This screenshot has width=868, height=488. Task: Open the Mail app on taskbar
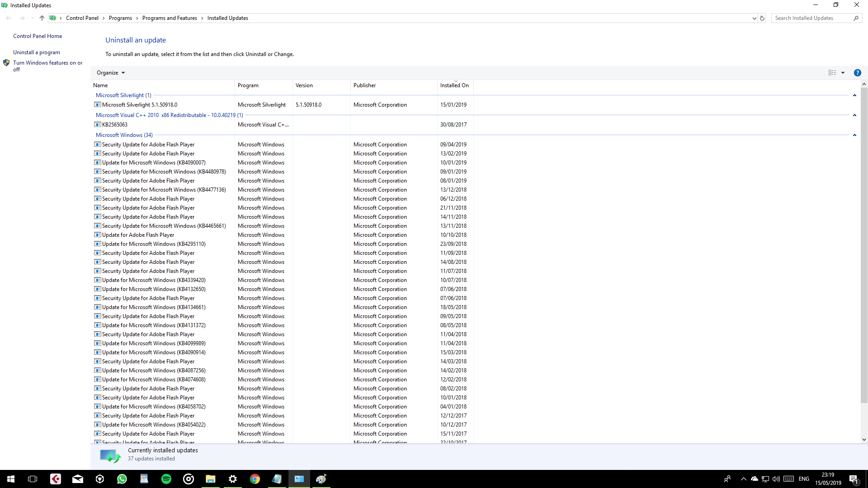(78, 479)
